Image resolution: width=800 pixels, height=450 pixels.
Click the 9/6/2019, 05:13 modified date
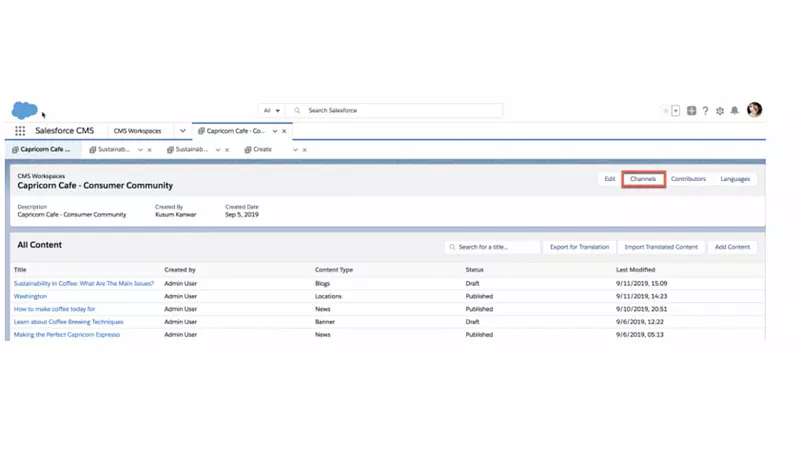point(640,335)
